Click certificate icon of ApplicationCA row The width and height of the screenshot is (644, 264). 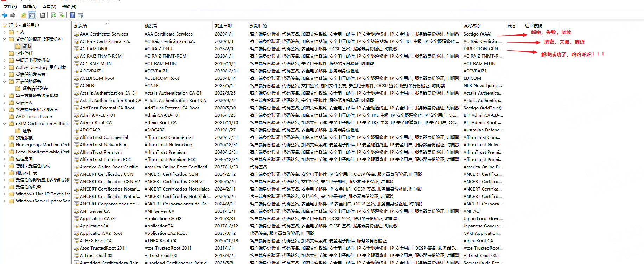coord(76,226)
